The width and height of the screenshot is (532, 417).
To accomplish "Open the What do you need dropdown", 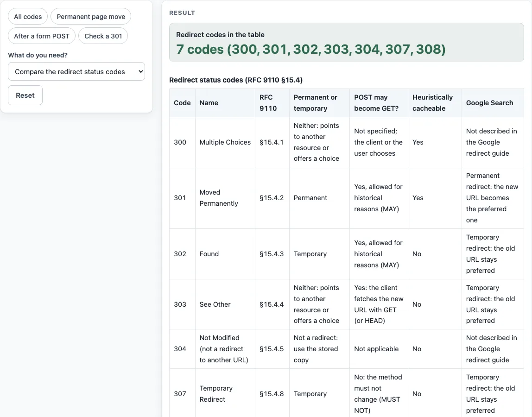I will [76, 72].
